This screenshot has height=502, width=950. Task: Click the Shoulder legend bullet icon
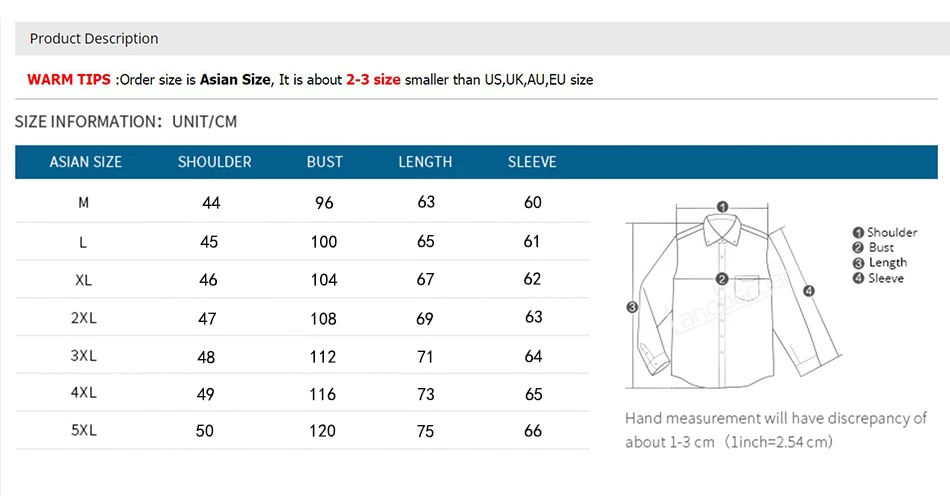[x=858, y=233]
